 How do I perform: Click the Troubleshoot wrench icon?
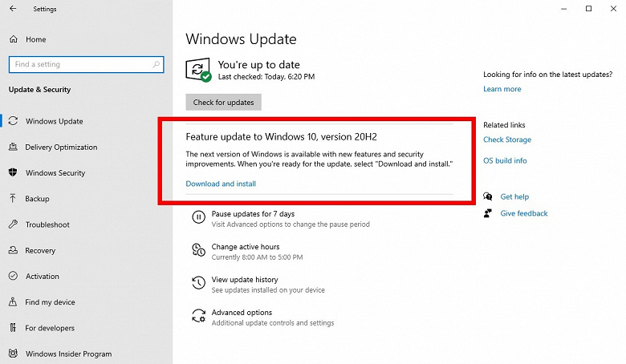point(14,224)
